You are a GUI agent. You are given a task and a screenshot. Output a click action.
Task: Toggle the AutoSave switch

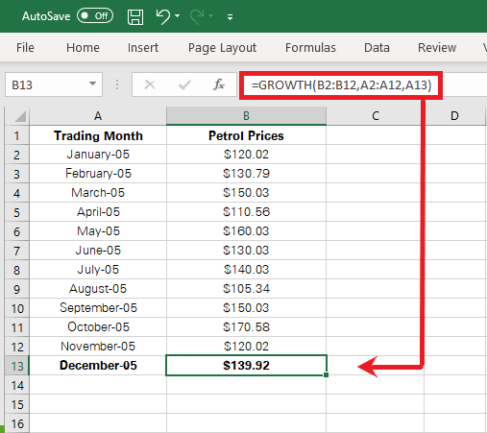tap(95, 16)
